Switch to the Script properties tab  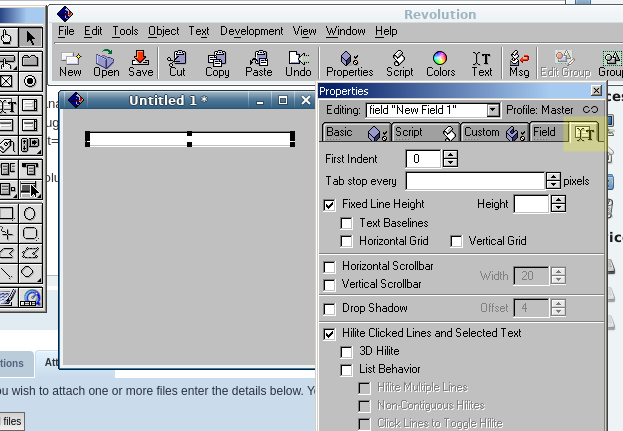tap(425, 132)
